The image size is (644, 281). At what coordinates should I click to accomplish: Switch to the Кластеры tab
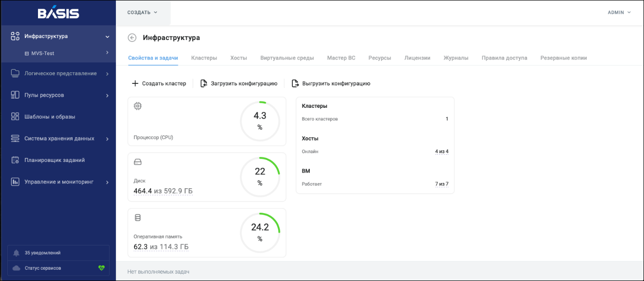click(x=204, y=58)
